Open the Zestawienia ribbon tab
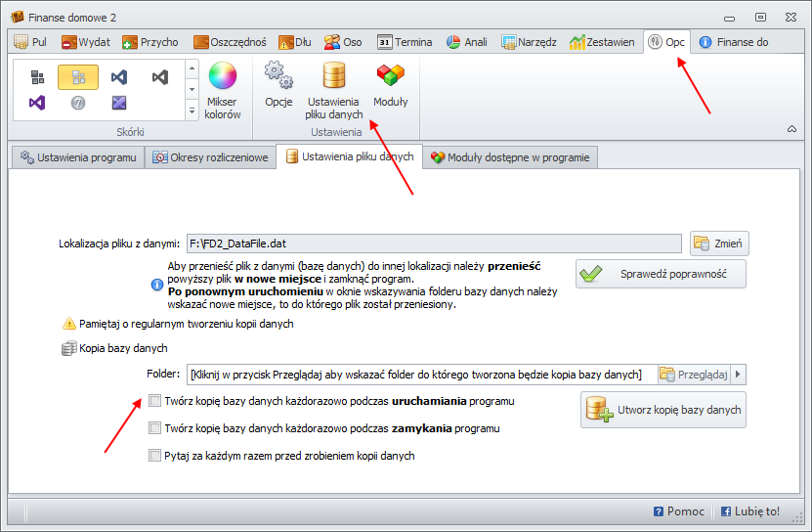The height and width of the screenshot is (532, 812). coord(605,42)
